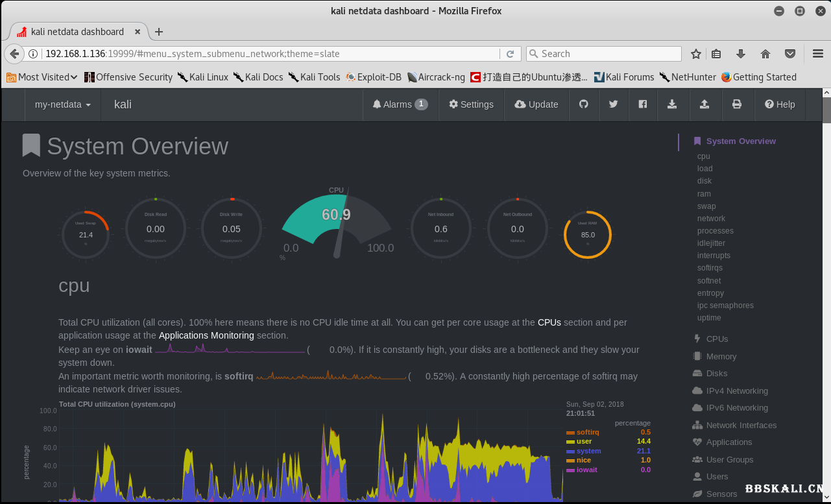Click the upload snapshot icon
Image resolution: width=831 pixels, height=504 pixels.
click(x=705, y=104)
